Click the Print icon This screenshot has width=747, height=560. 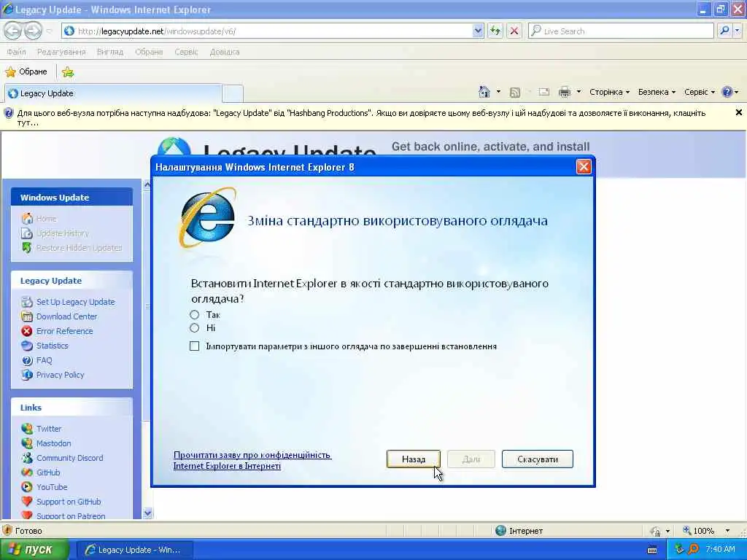click(565, 92)
